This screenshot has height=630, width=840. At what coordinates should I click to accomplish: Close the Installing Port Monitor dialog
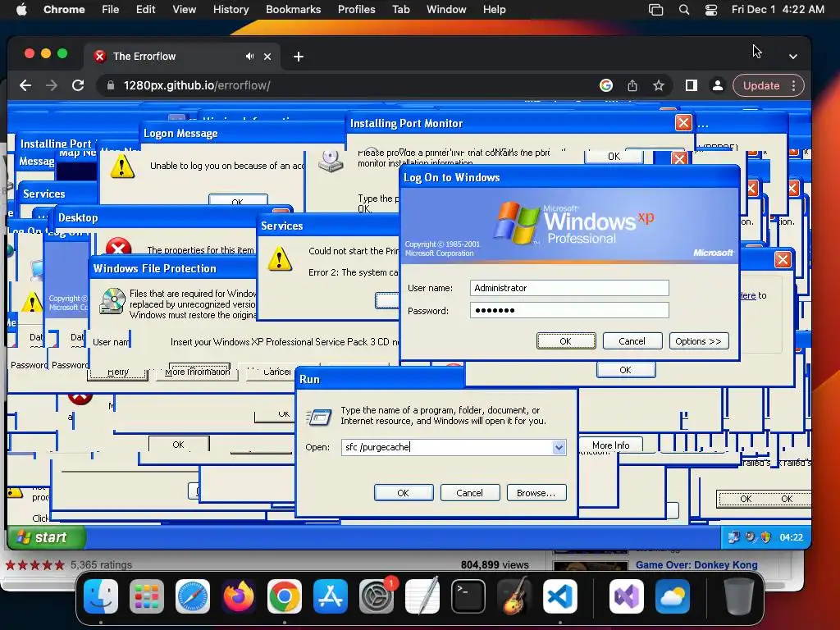683,123
